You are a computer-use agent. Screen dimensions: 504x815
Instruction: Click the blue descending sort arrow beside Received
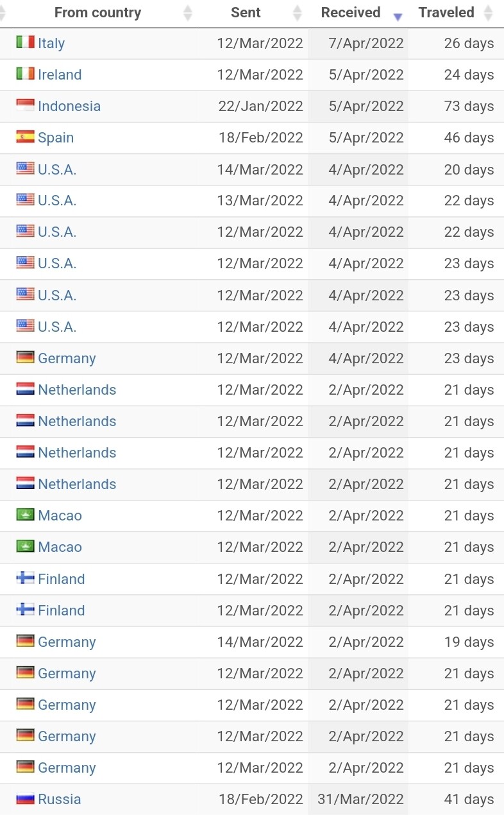[398, 17]
